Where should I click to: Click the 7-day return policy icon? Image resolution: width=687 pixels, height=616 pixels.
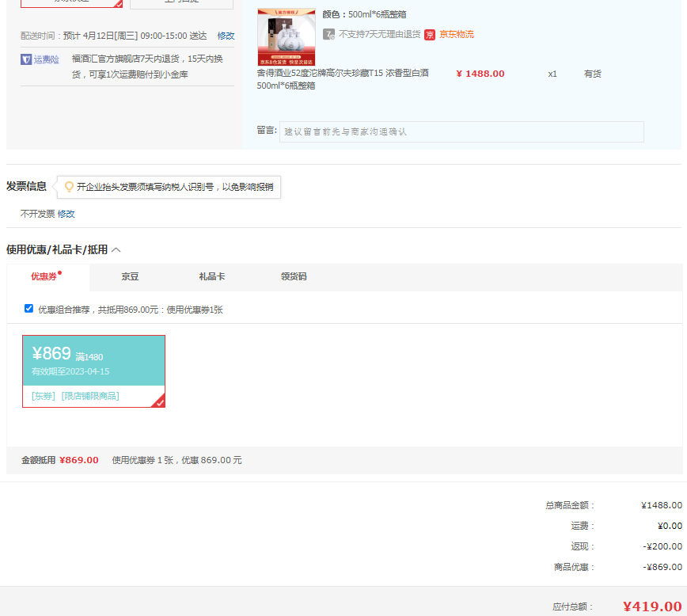(x=328, y=34)
